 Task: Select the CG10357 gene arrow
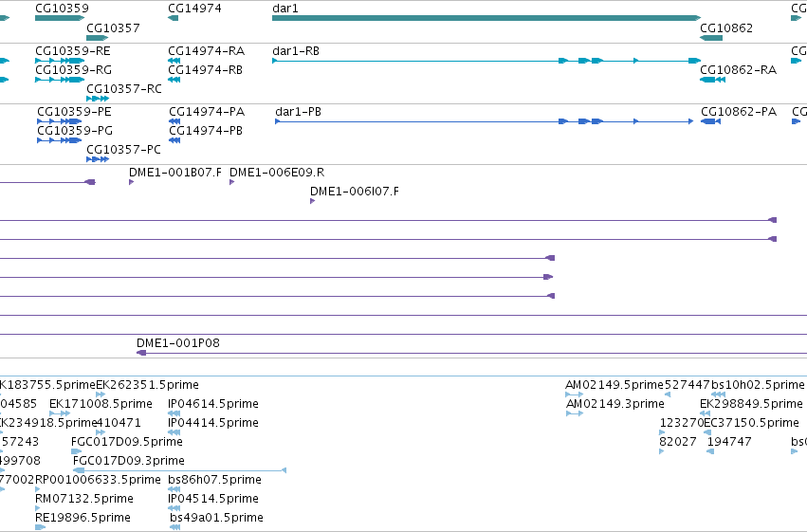[98, 38]
